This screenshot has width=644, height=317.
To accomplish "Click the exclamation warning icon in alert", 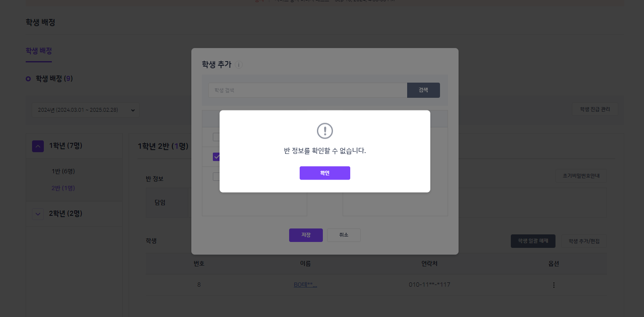I will pyautogui.click(x=325, y=131).
